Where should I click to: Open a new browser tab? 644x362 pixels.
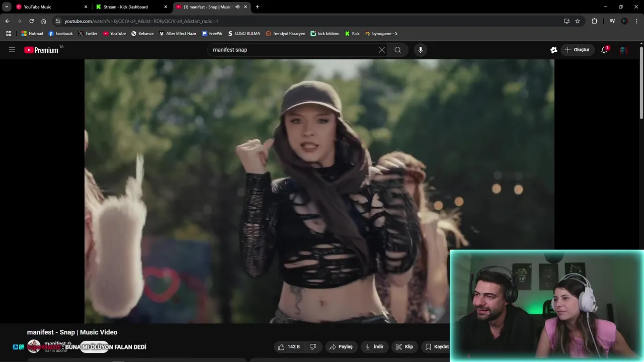point(258,7)
